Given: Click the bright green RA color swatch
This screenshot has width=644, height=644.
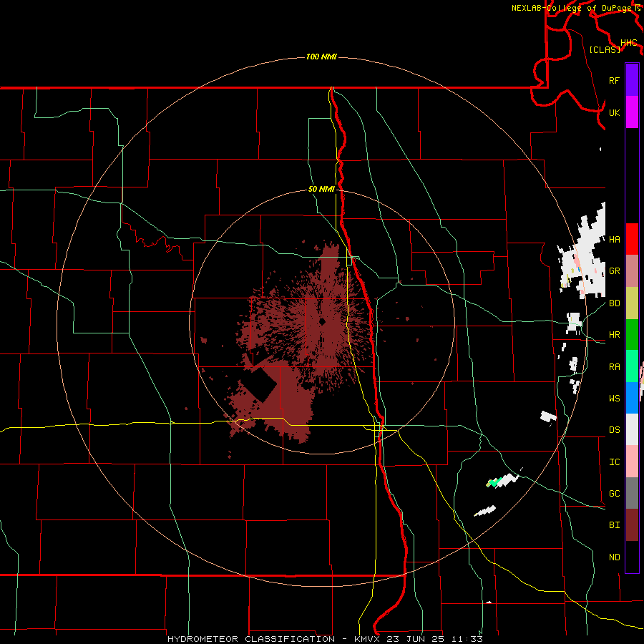Looking at the screenshot, I should pos(632,366).
